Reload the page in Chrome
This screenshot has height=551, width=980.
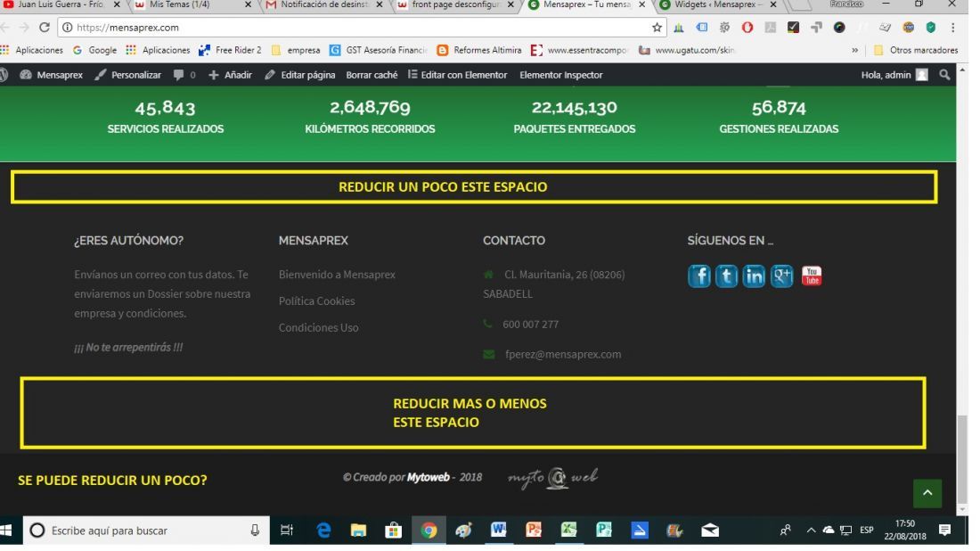tap(45, 28)
